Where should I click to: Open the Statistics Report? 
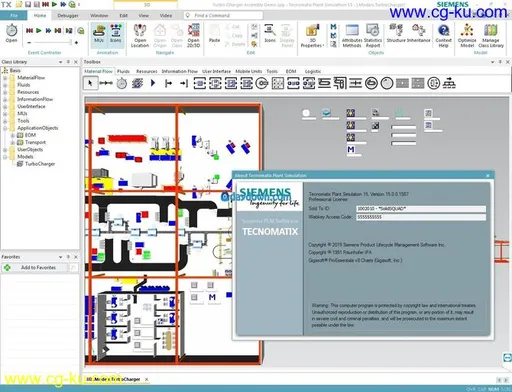373,35
